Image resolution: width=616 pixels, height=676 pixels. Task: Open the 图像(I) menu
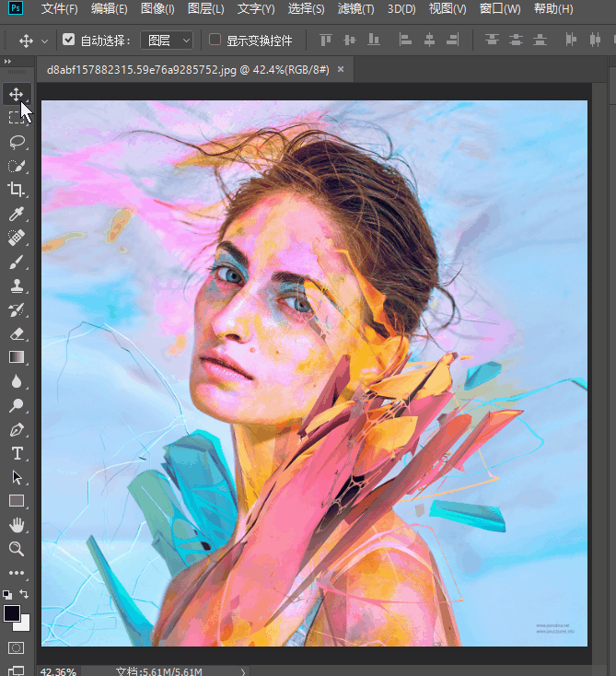(x=157, y=9)
